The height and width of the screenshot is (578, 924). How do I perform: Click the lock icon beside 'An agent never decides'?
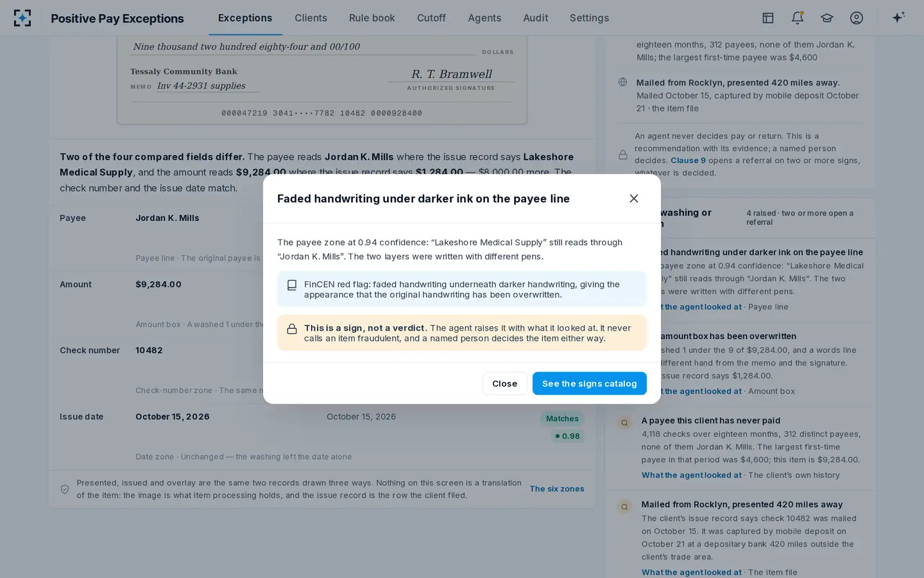[622, 155]
